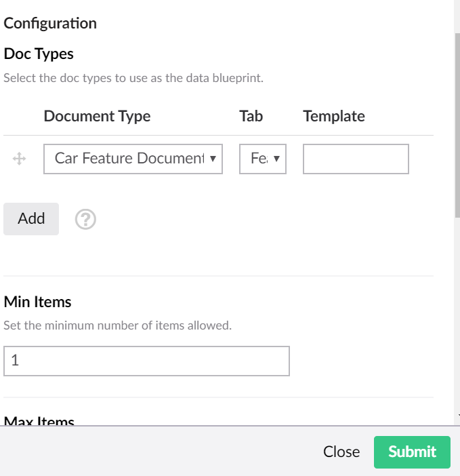The height and width of the screenshot is (476, 460).
Task: Click the minimum number of items description
Action: click(x=117, y=325)
